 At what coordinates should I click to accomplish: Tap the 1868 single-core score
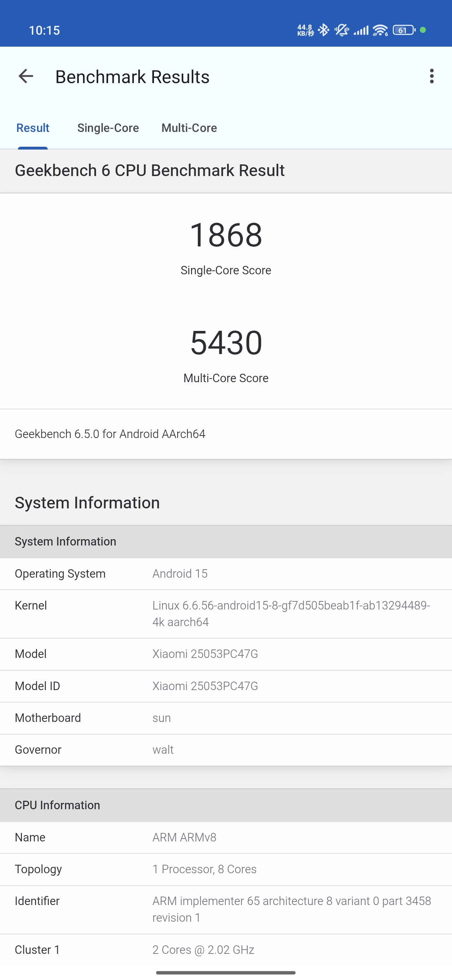226,235
